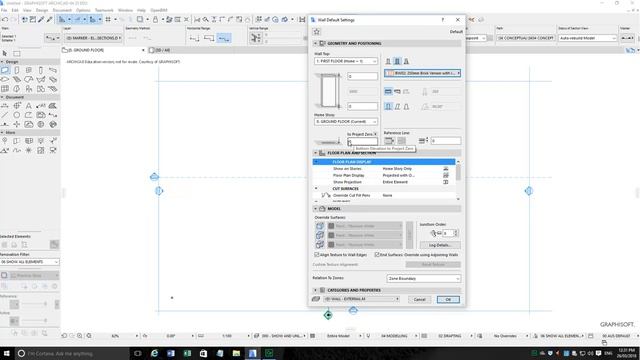Click the Favorites star in Wall Default Settings
Screen dimensions: 640x360
pos(317,31)
